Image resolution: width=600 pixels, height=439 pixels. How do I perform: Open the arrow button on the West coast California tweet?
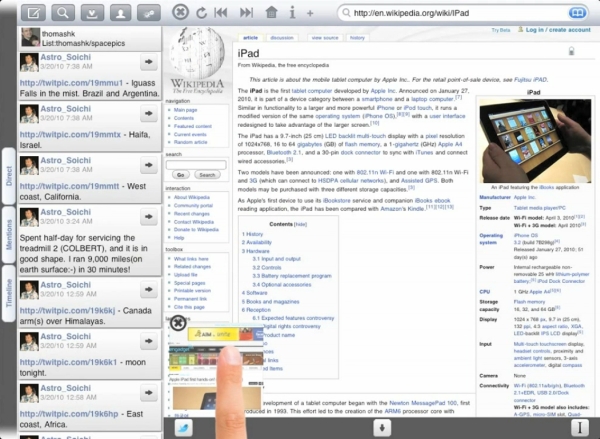coord(149,165)
